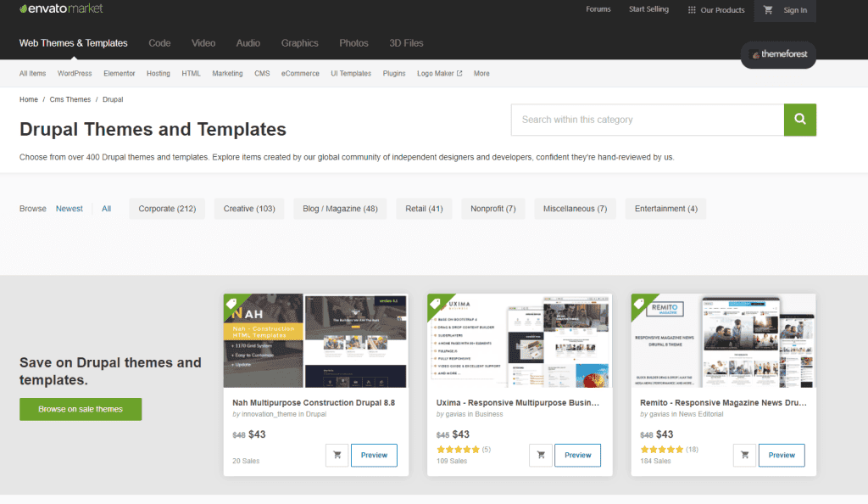Switch to the Code marketplace tab
The height and width of the screenshot is (504, 868).
click(159, 43)
